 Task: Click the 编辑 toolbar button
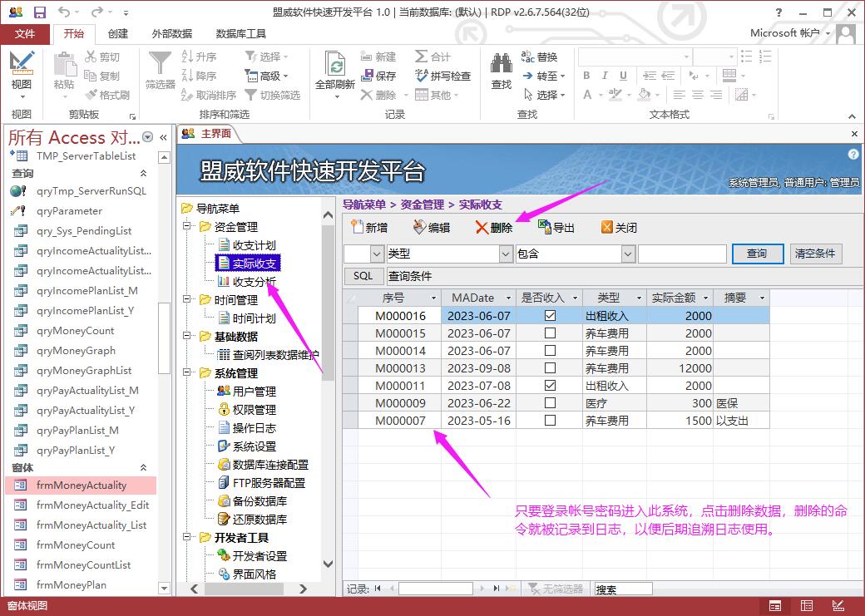pyautogui.click(x=432, y=227)
